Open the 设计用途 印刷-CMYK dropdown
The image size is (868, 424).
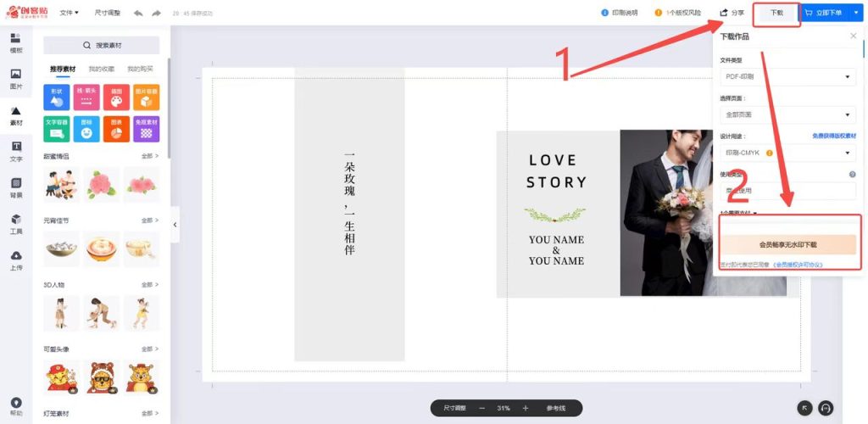click(x=787, y=153)
